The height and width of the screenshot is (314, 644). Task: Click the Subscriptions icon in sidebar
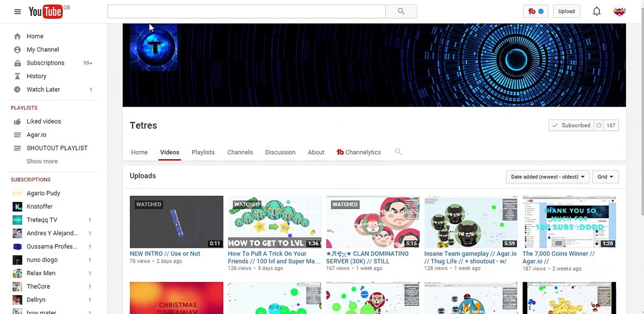(x=17, y=63)
